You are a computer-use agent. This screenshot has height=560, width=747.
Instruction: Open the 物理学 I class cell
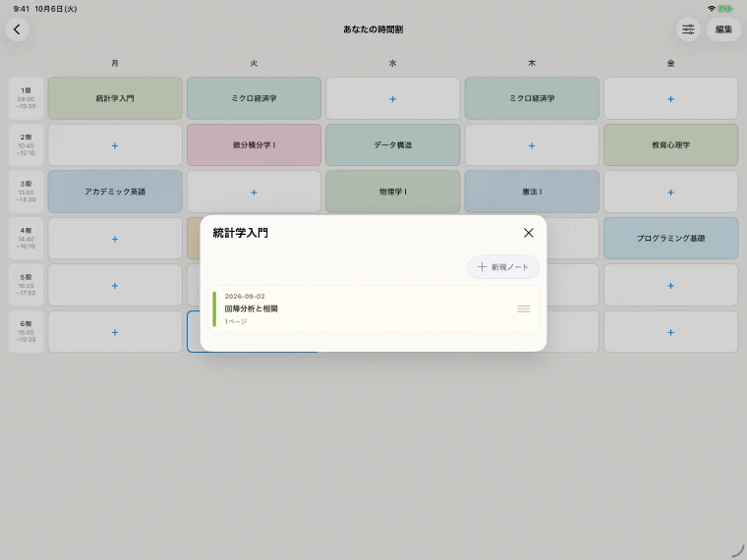click(x=392, y=192)
